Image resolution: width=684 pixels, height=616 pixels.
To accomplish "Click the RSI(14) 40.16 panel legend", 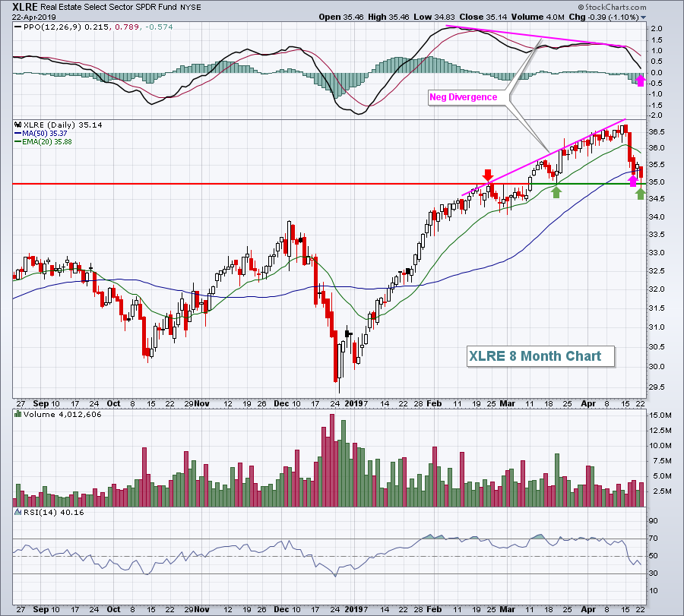I will click(54, 512).
